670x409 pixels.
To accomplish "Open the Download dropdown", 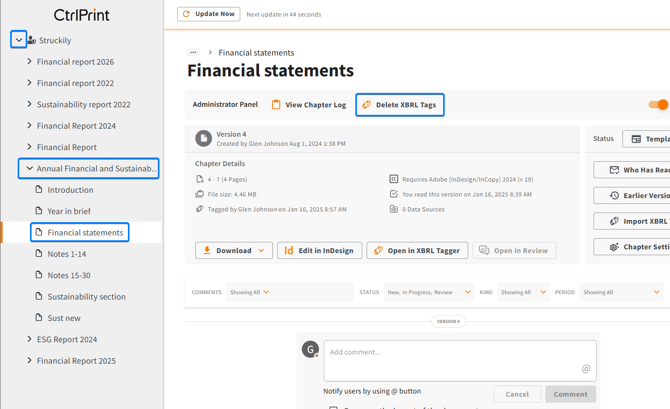I will pos(234,251).
